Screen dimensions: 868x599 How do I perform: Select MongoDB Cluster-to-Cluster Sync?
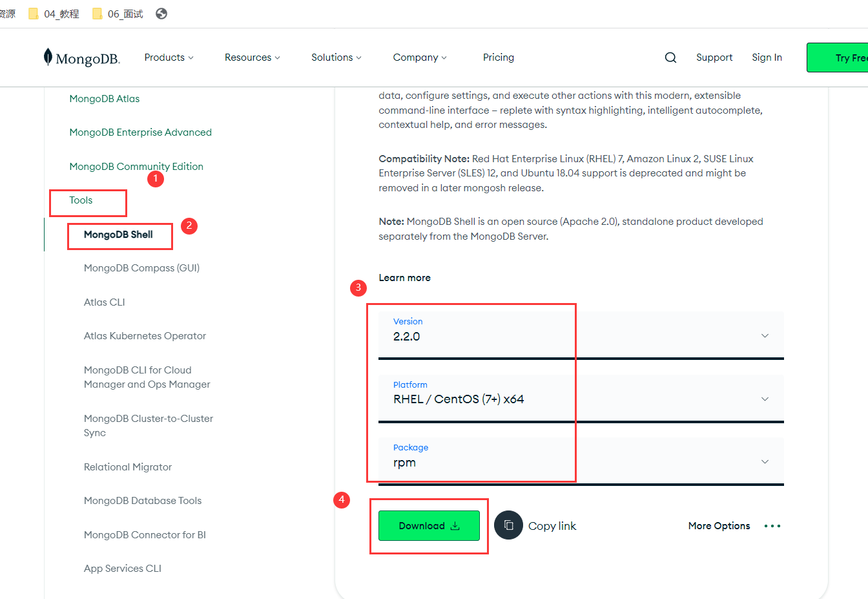coord(149,426)
